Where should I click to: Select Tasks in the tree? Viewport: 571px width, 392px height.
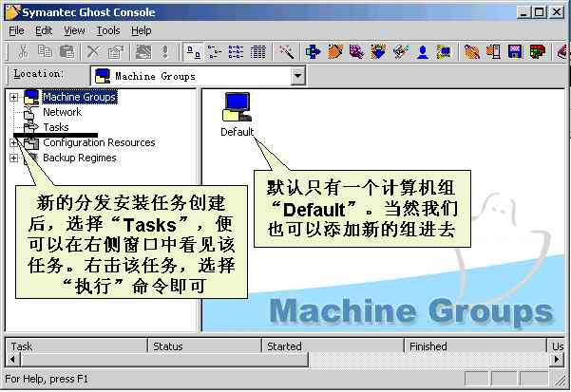(56, 127)
